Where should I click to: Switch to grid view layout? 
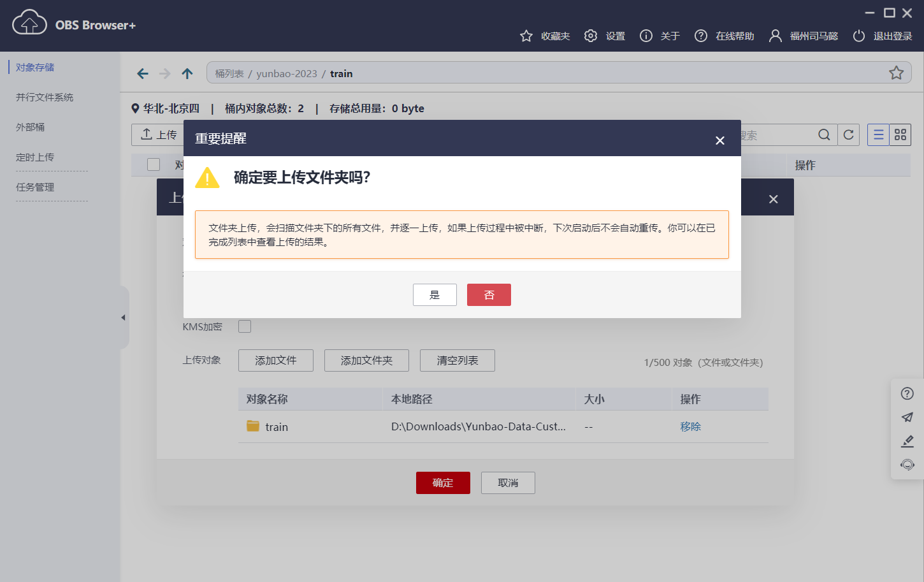pyautogui.click(x=900, y=135)
